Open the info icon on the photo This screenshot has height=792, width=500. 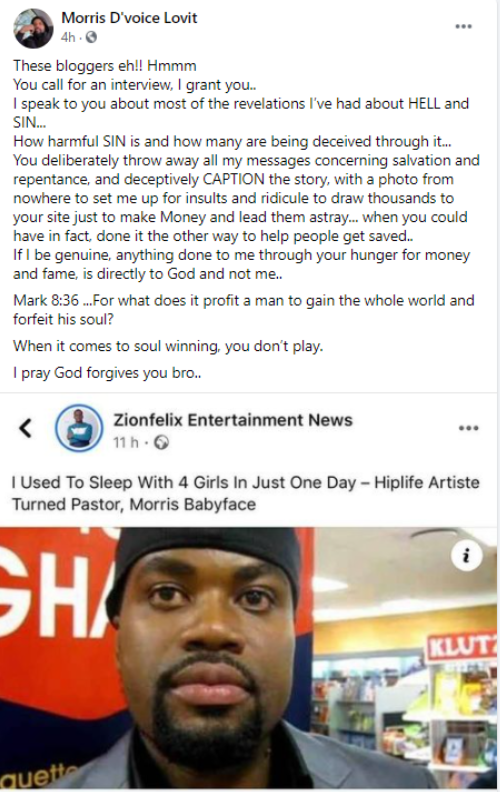point(466,556)
